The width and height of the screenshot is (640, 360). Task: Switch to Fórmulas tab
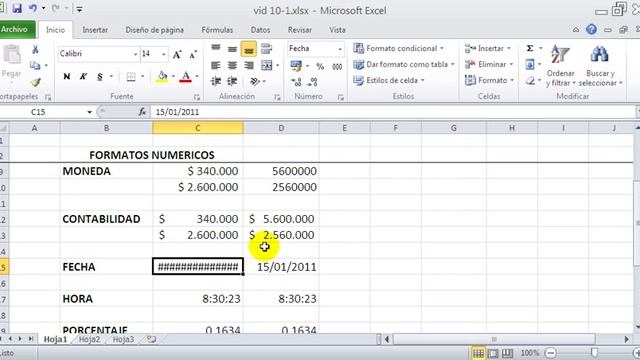(x=217, y=30)
